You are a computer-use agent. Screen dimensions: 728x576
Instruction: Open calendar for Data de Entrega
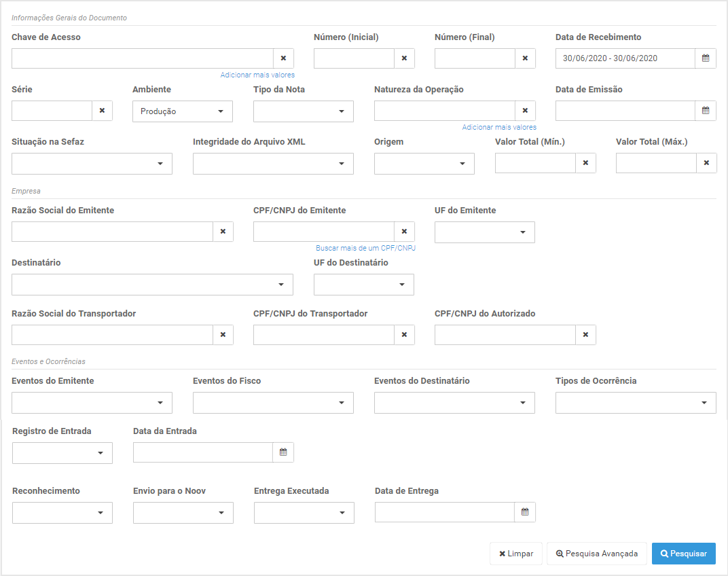point(525,512)
